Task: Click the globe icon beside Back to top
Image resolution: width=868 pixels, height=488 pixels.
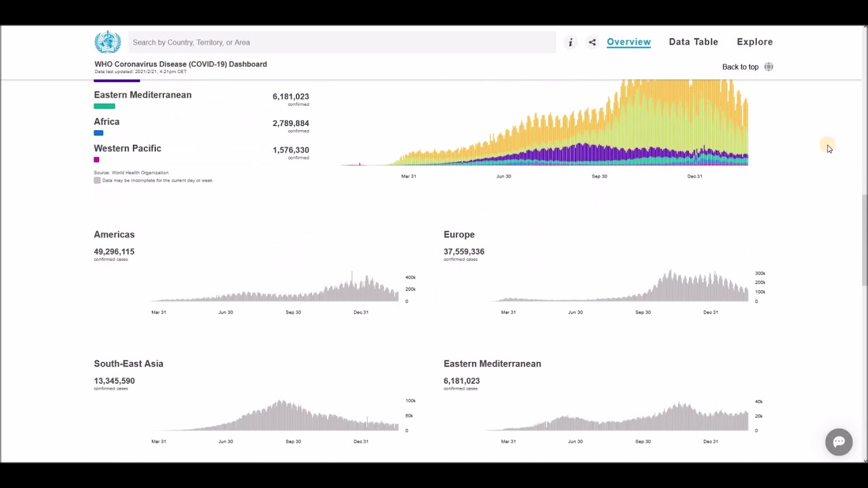Action: [x=768, y=67]
